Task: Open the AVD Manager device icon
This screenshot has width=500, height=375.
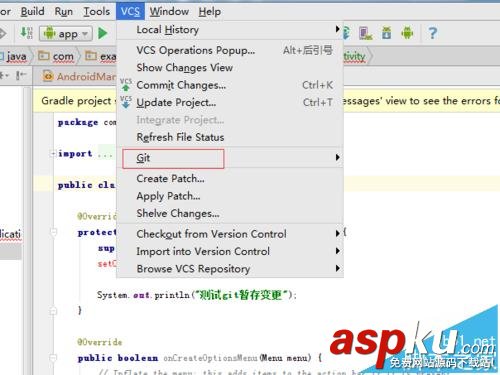Action: pyautogui.click(x=366, y=33)
